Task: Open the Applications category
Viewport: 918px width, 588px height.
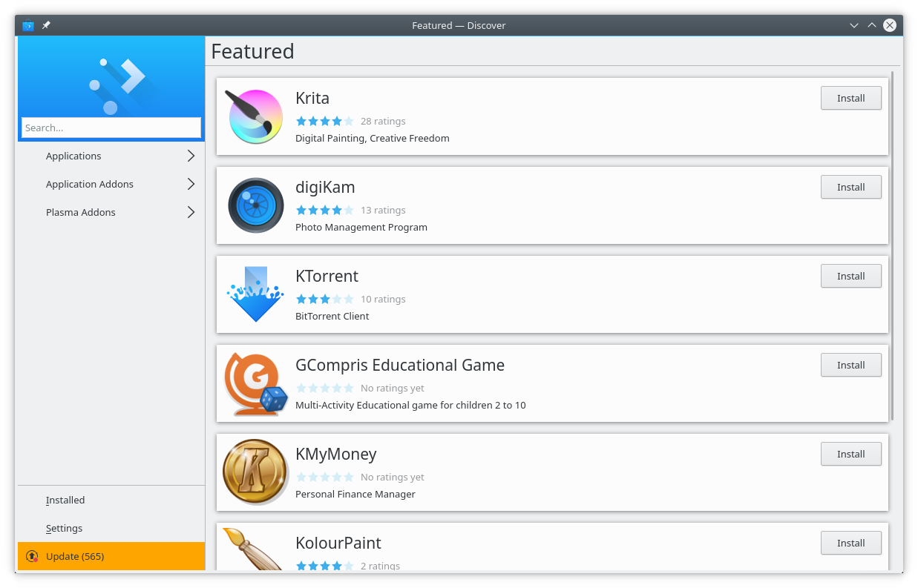Action: pyautogui.click(x=111, y=156)
